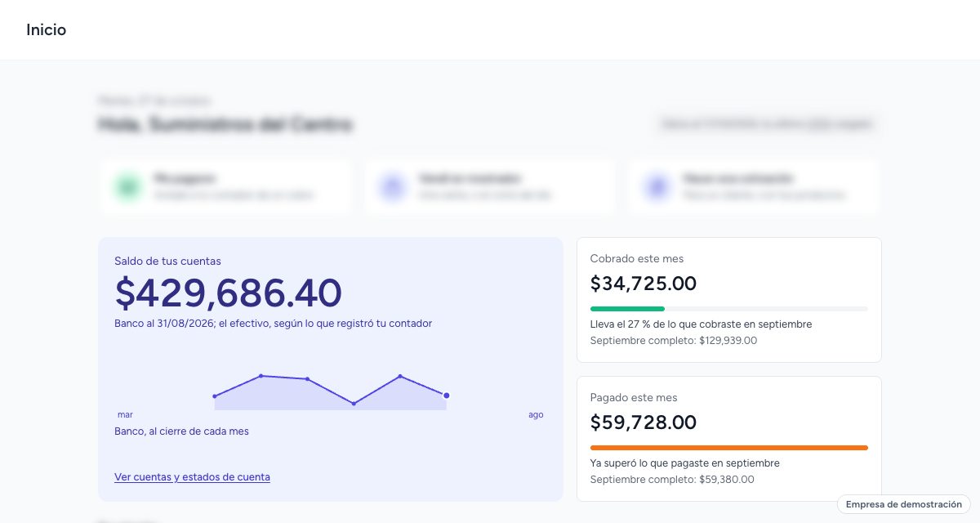Click the mar axis label
Image resolution: width=980 pixels, height=523 pixels.
click(x=125, y=415)
